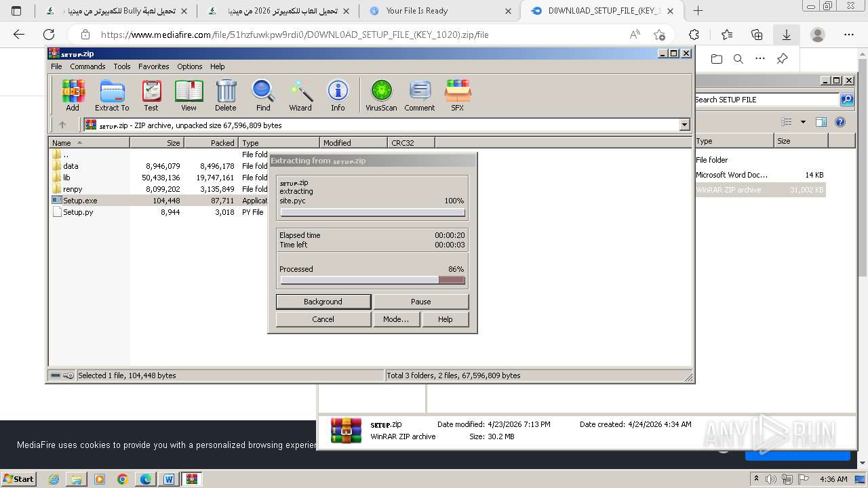Open the Commands menu
Image resolution: width=868 pixels, height=488 pixels.
pyautogui.click(x=87, y=66)
